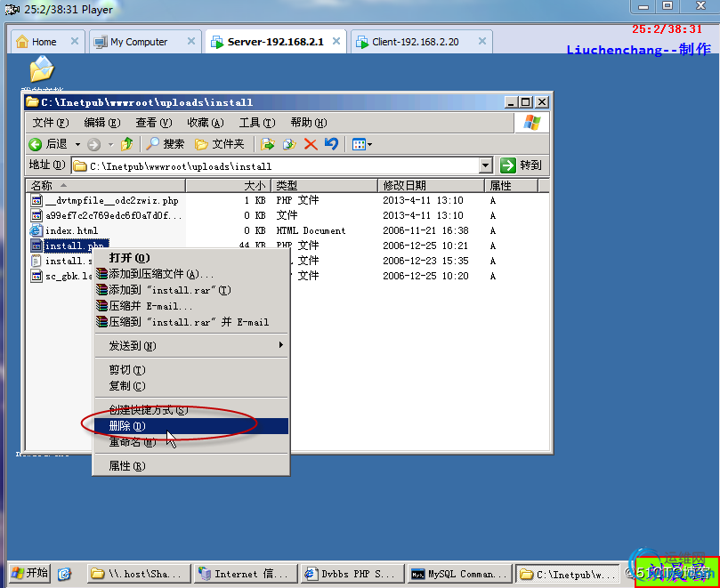
Task: Click the red X delete toolbar icon
Action: pyautogui.click(x=311, y=144)
